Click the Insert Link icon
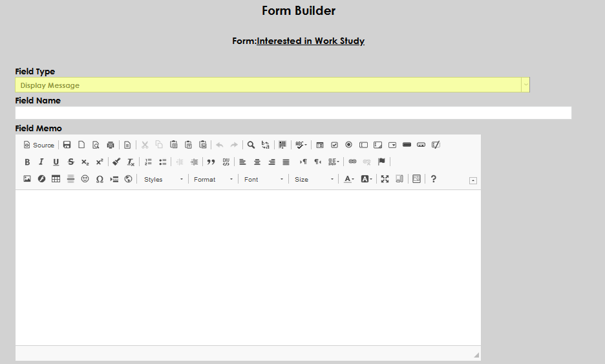 coord(352,162)
